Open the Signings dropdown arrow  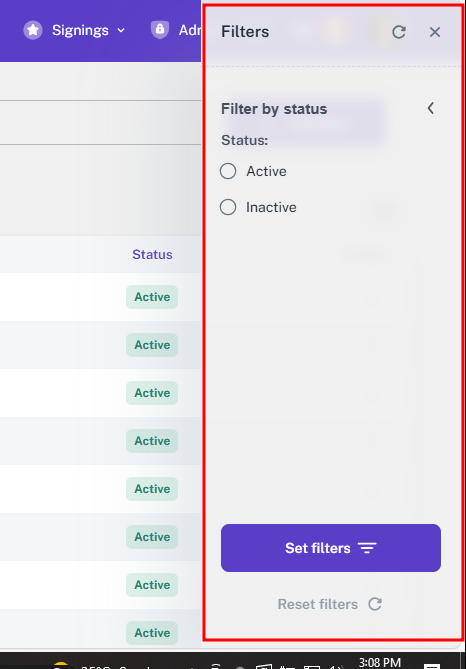click(121, 30)
